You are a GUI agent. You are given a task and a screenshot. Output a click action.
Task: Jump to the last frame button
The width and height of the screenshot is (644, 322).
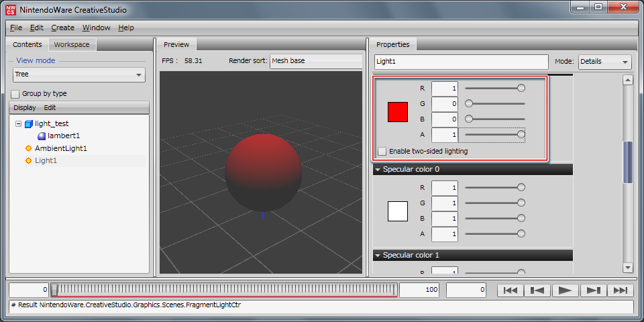(621, 290)
